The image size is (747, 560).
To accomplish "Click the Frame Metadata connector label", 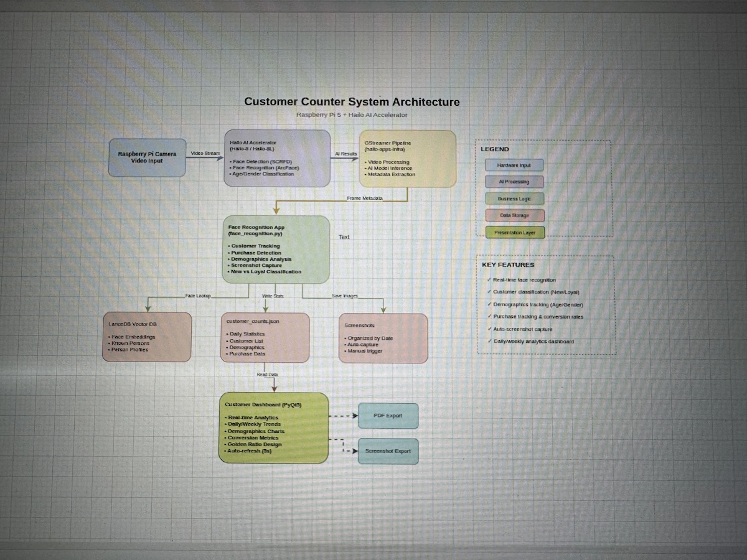I will (365, 198).
